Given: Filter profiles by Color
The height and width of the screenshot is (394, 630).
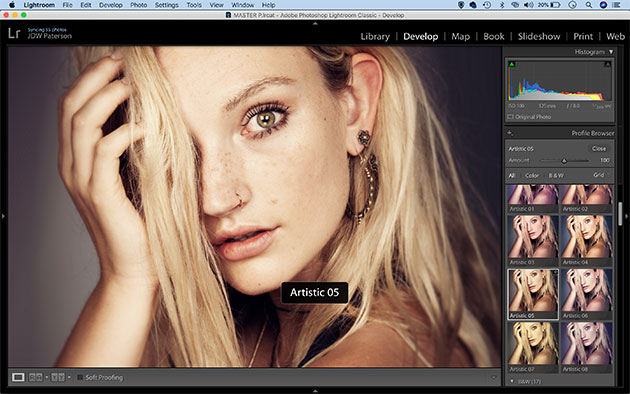Looking at the screenshot, I should point(532,176).
